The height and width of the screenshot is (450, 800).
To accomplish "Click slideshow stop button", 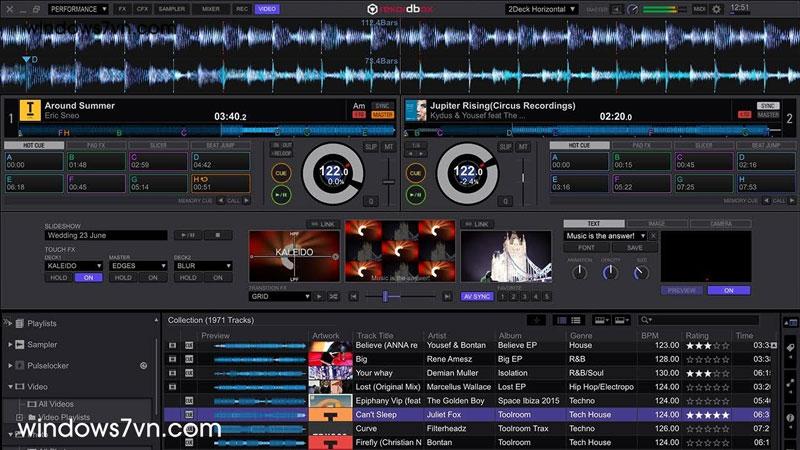I will [x=218, y=235].
